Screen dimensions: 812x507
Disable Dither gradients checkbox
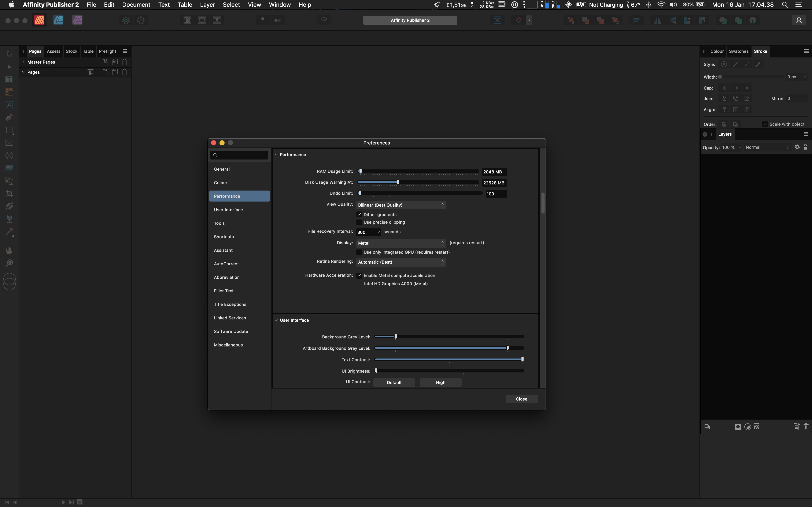tap(359, 215)
